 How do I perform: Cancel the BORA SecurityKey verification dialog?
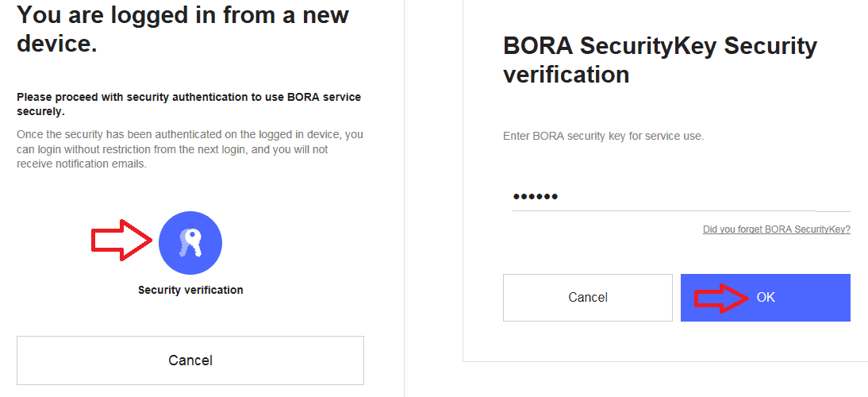[x=588, y=297]
